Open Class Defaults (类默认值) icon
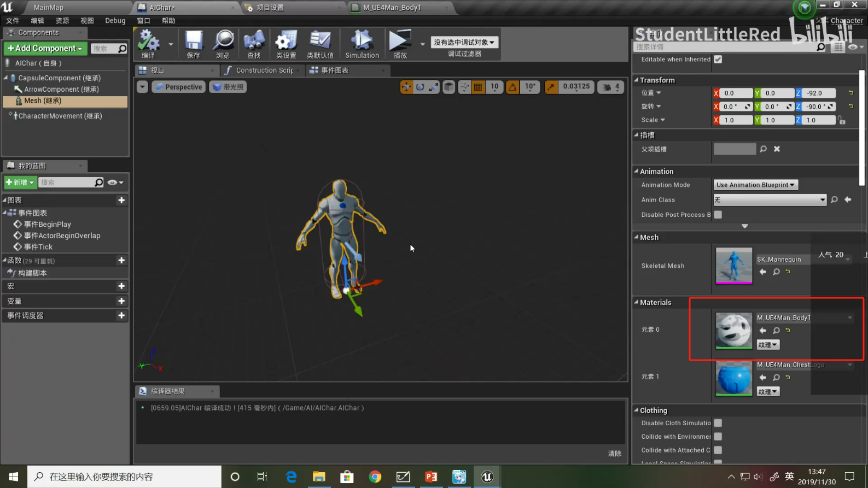The height and width of the screenshot is (488, 868). [x=321, y=44]
